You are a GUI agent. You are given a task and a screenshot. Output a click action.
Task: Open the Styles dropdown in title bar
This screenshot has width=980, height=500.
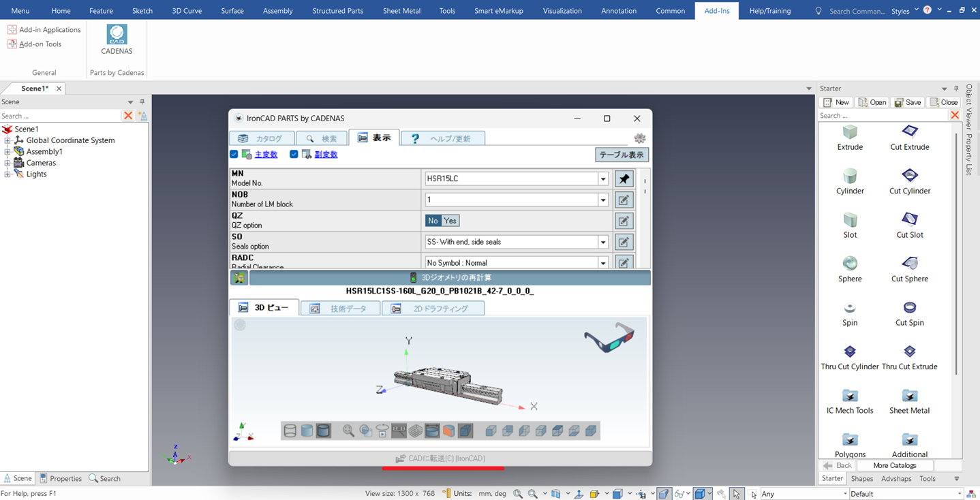(x=905, y=11)
